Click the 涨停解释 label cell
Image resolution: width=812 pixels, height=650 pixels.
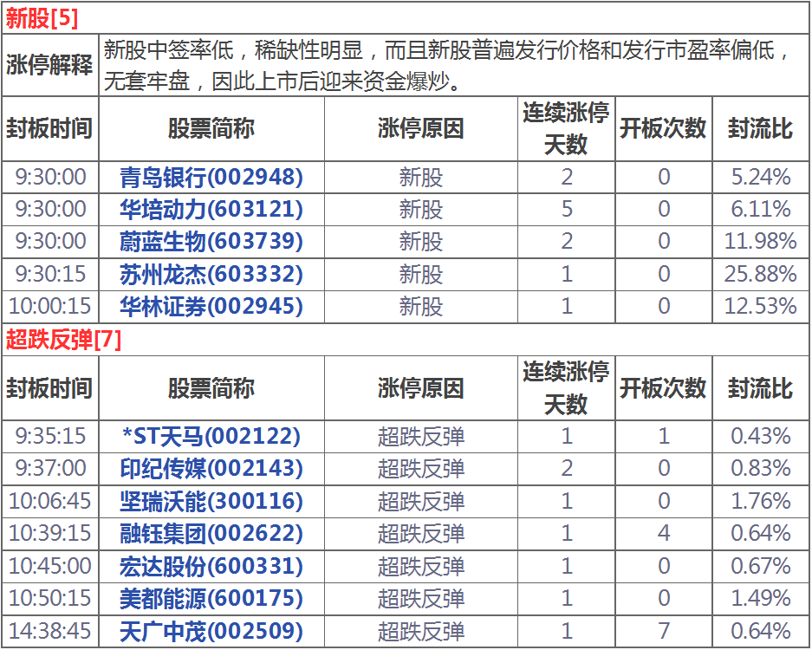tap(49, 65)
